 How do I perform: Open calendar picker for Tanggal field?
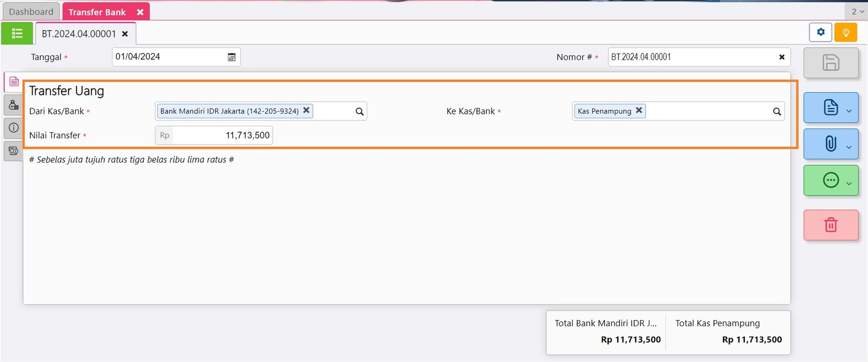coord(232,57)
